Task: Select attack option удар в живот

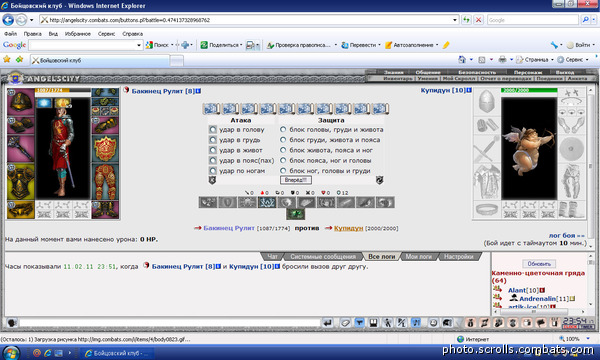Action: point(213,150)
